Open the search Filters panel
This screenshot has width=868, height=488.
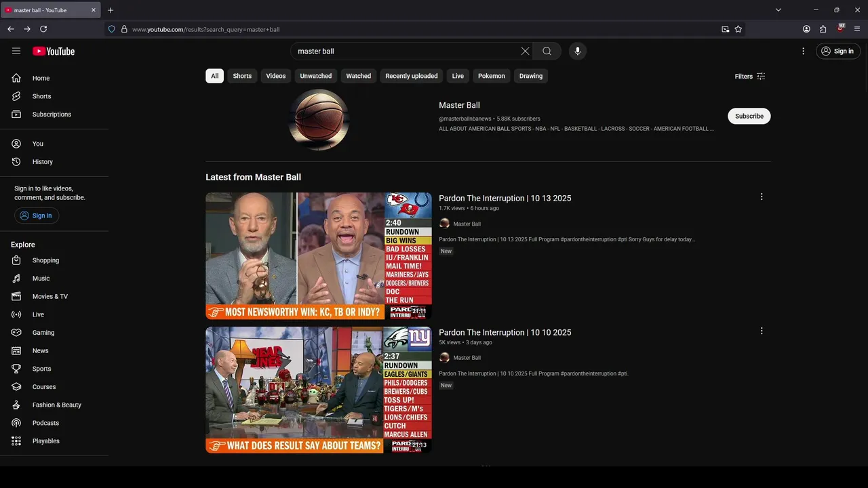(750, 76)
